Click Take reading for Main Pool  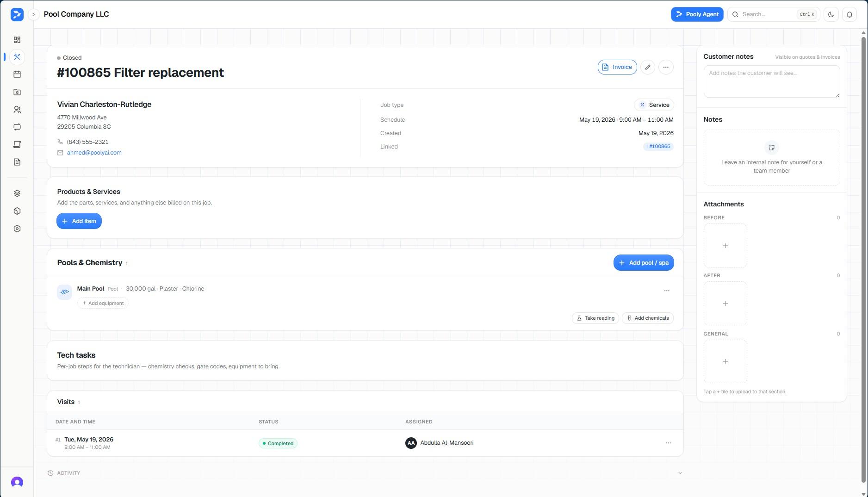pyautogui.click(x=595, y=318)
